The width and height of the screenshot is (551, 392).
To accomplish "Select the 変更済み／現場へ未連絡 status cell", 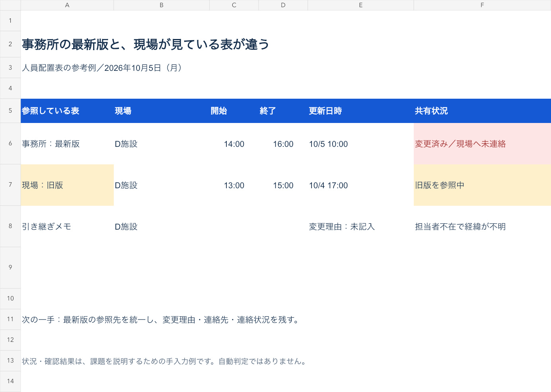I will pyautogui.click(x=482, y=144).
